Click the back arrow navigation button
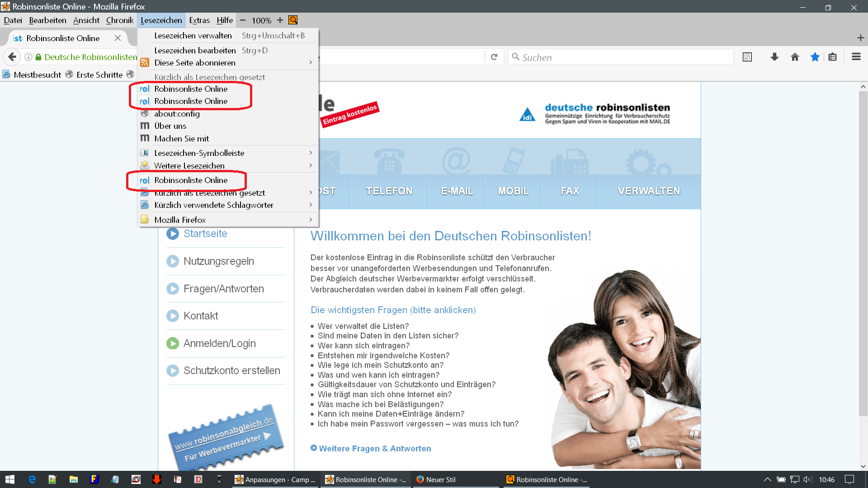Screen dimensions: 868x488 point(12,57)
